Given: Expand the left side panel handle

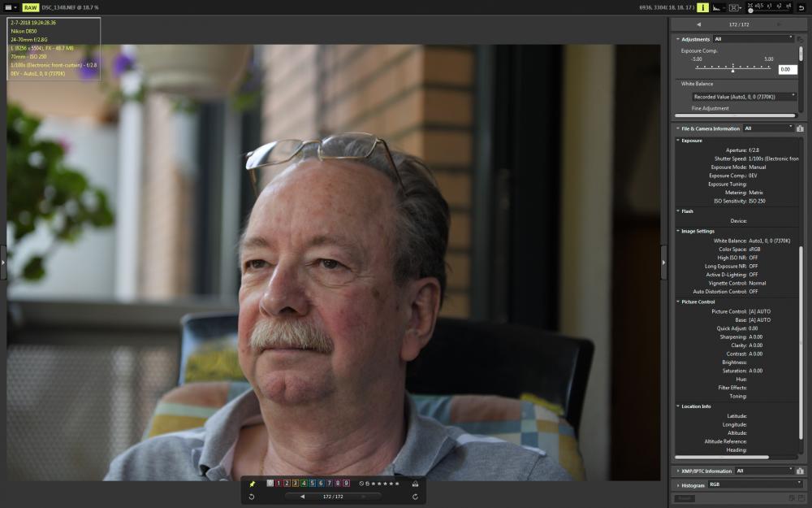Looking at the screenshot, I should (x=3, y=263).
